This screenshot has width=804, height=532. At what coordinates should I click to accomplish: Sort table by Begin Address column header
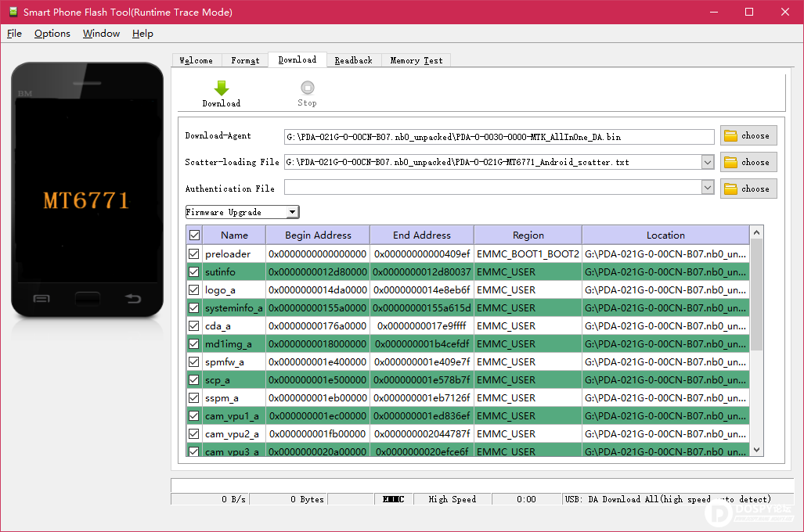318,235
